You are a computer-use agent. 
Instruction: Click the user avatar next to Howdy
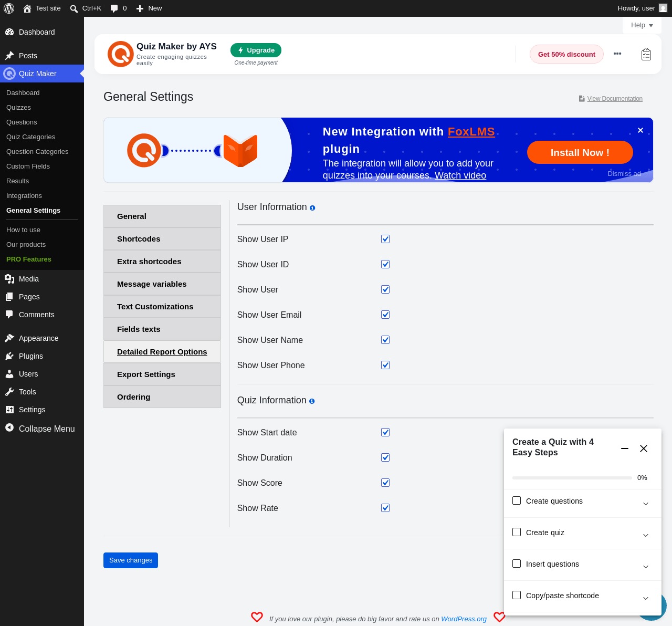(663, 8)
